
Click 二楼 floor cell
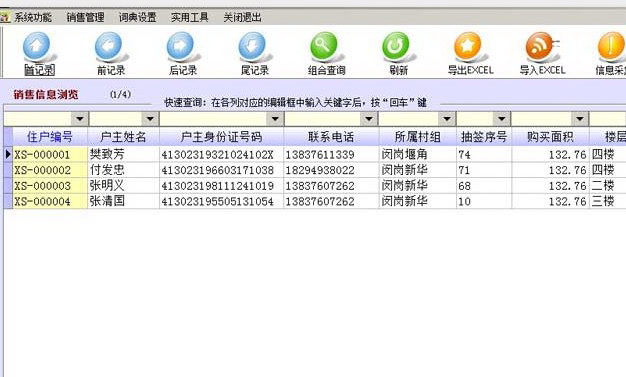click(x=608, y=186)
